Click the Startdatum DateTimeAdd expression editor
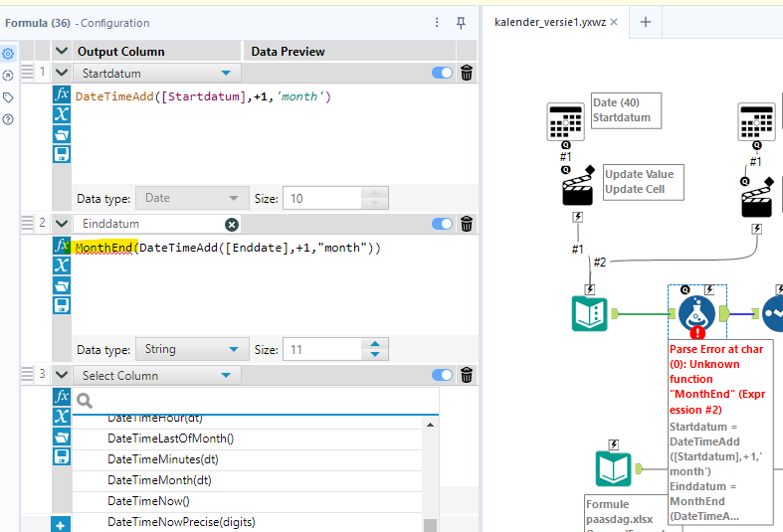Image resolution: width=783 pixels, height=532 pixels. (275, 134)
